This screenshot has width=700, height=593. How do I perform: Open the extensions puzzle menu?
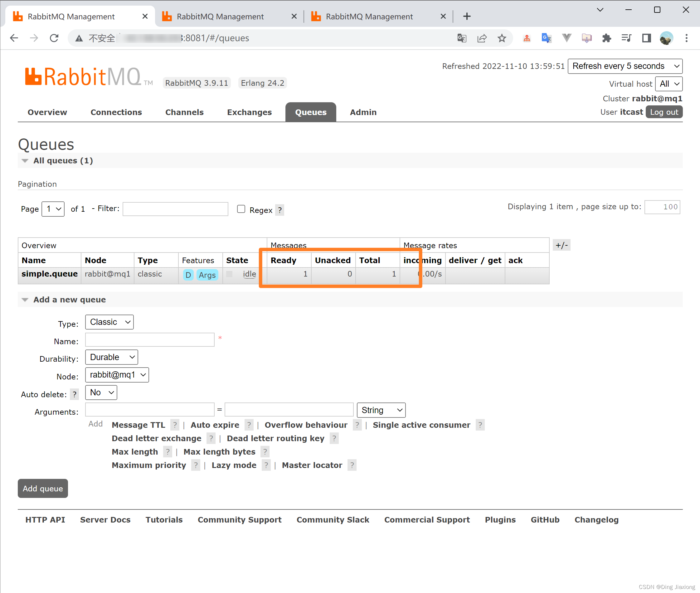tap(606, 38)
